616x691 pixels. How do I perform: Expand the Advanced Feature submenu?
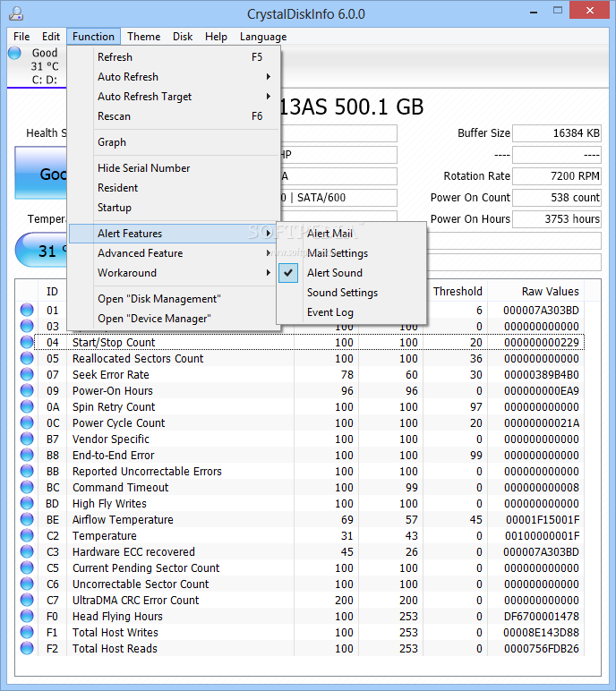click(175, 253)
